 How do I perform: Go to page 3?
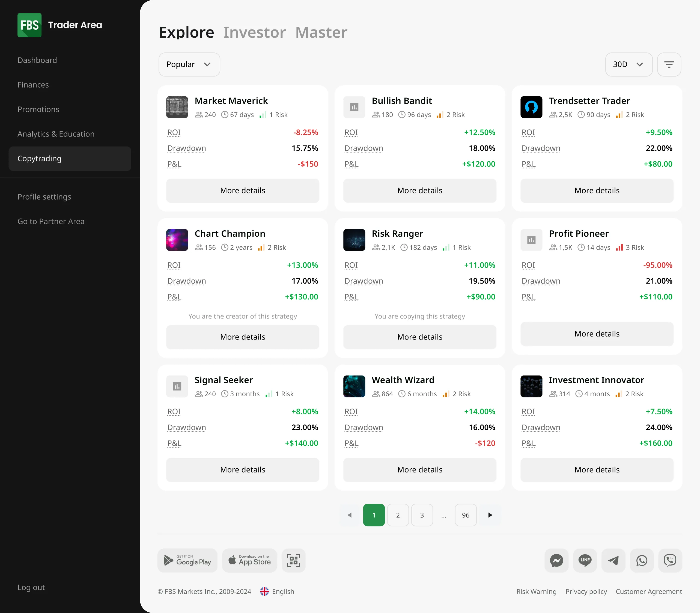point(422,515)
